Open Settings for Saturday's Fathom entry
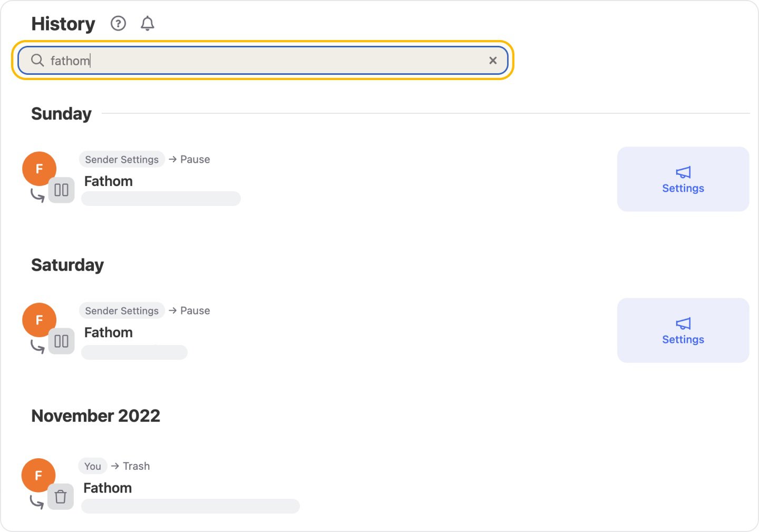 (683, 330)
